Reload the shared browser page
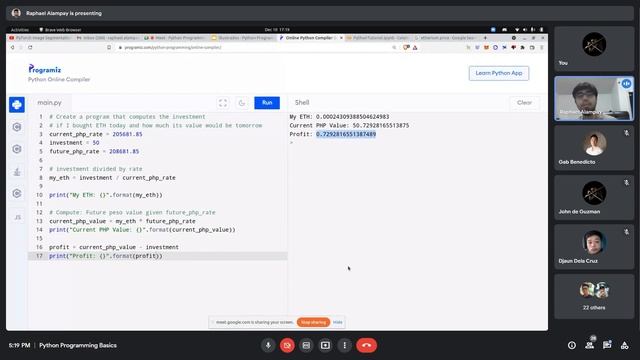Image resolution: width=640 pixels, height=360 pixels. tap(30, 47)
